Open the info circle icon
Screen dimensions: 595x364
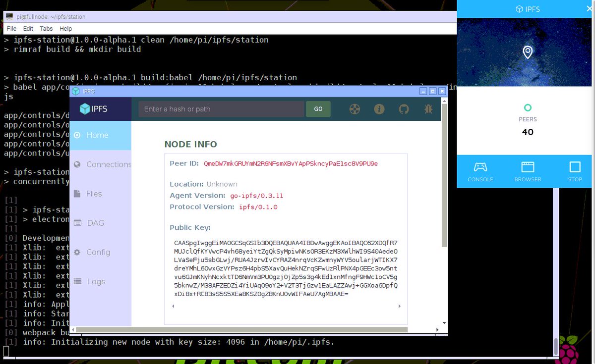click(379, 109)
